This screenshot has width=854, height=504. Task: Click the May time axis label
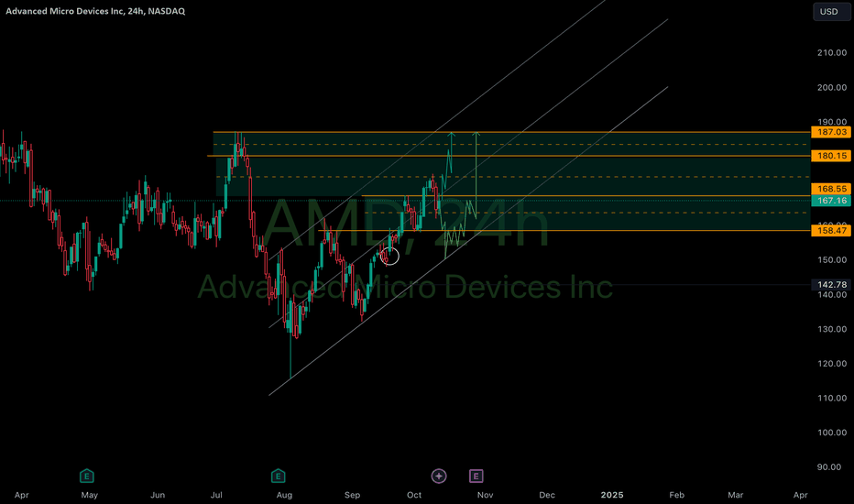click(89, 495)
